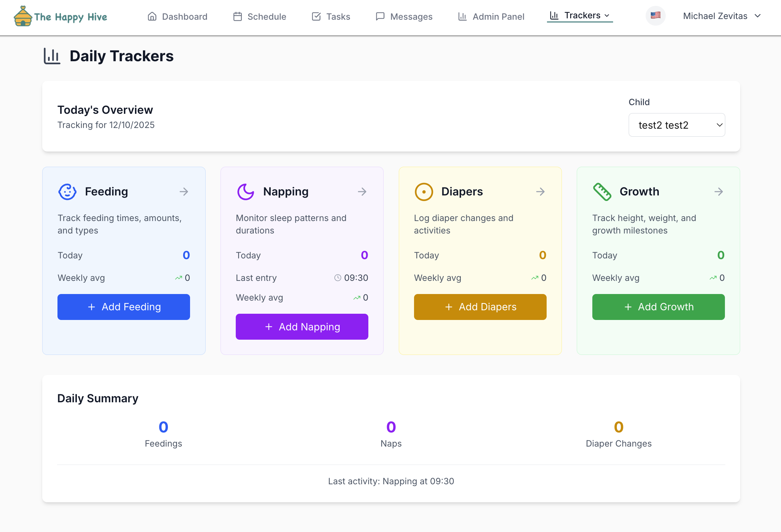Open Napping tracker via arrow icon
Screen dimensions: 781x532
click(x=362, y=192)
